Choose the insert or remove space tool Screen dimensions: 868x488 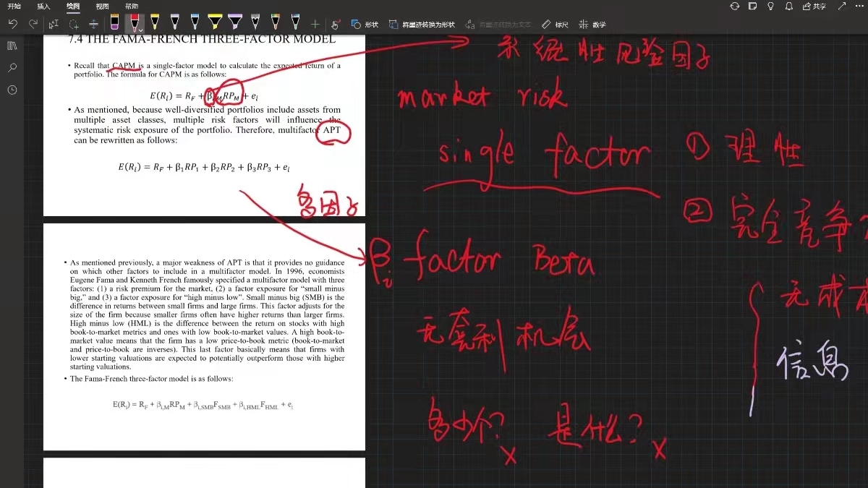pos(94,24)
